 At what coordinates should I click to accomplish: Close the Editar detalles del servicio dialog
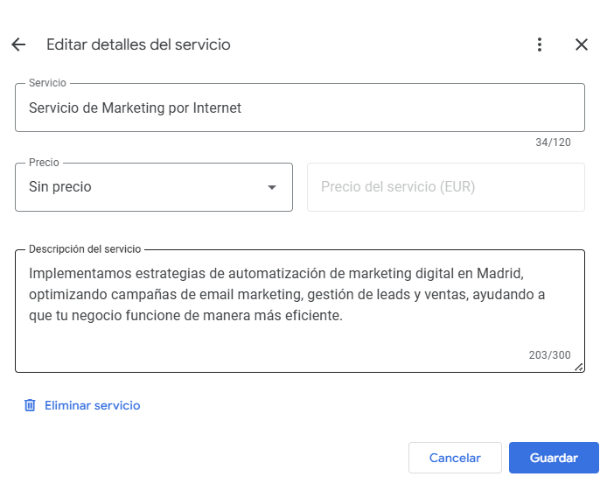(x=581, y=45)
